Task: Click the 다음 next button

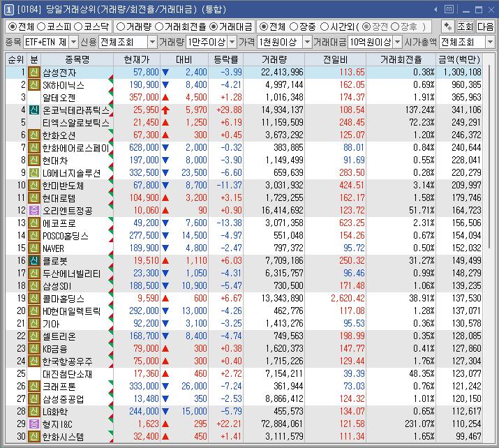Action: click(x=485, y=27)
